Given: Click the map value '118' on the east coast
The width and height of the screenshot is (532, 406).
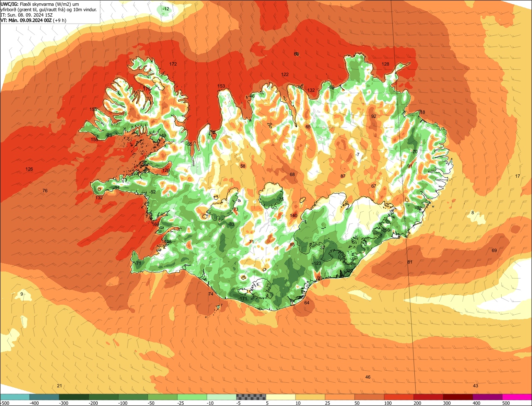Looking at the screenshot, I should (x=421, y=112).
